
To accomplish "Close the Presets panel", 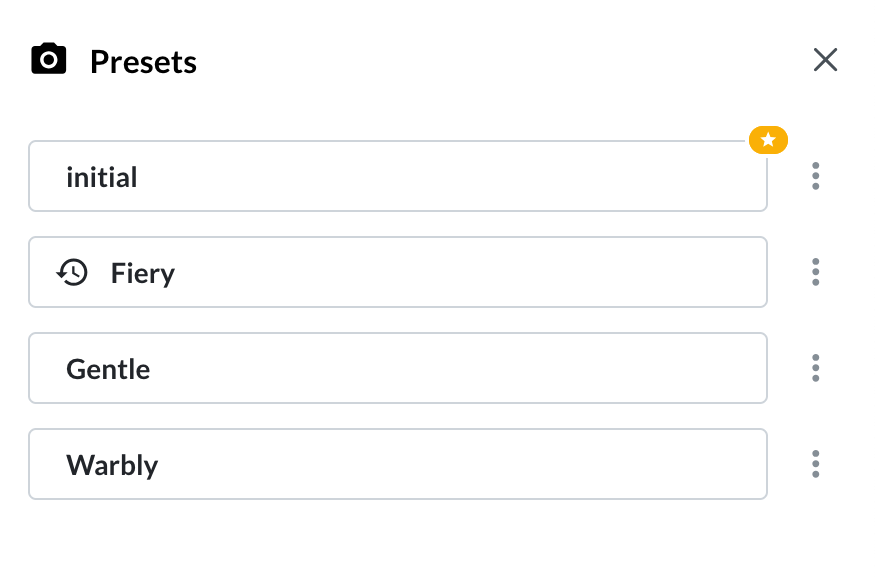I will (x=825, y=60).
